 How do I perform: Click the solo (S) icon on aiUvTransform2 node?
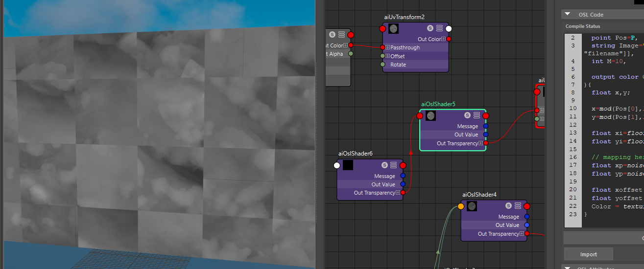click(430, 28)
